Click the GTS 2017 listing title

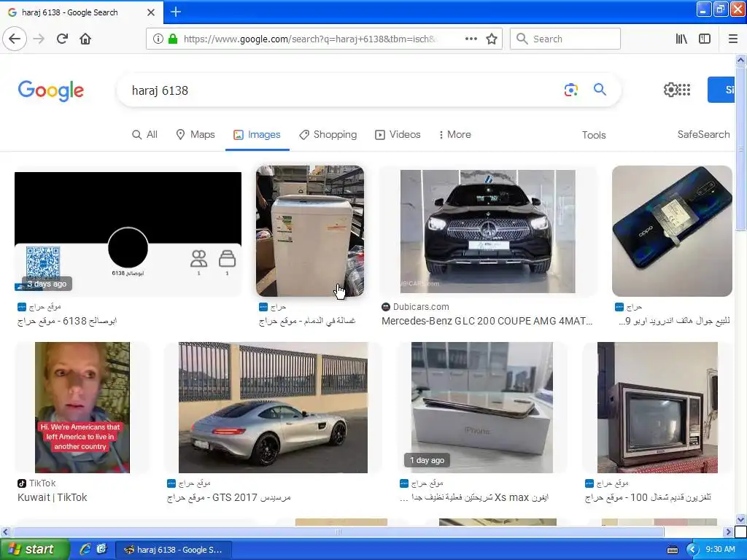coord(228,497)
